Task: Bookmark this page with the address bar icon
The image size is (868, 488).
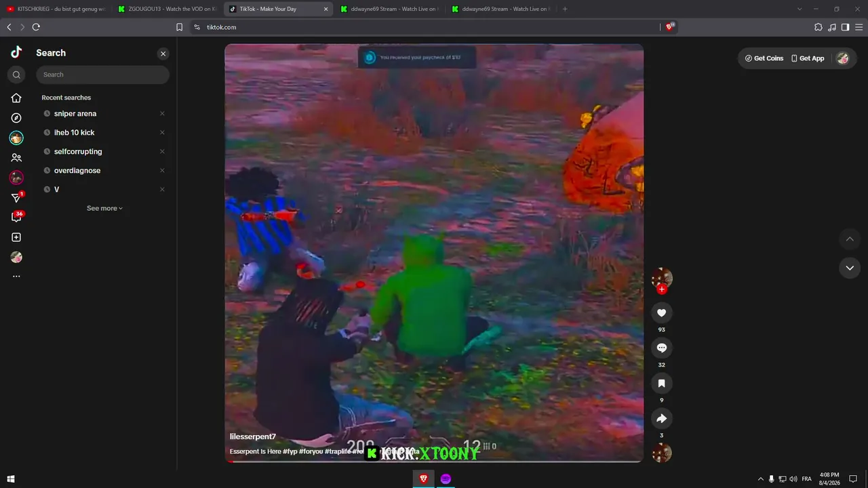Action: (179, 27)
